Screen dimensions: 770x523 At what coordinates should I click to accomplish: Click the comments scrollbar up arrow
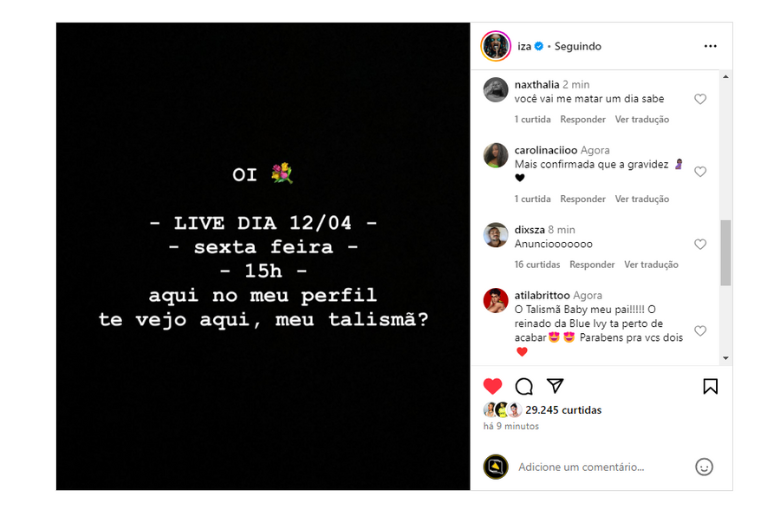click(x=726, y=77)
